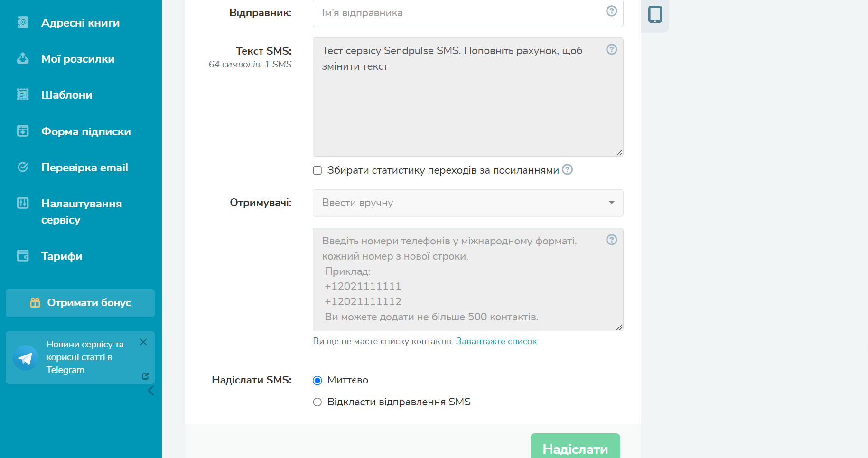Follow the Завантажте список link
The height and width of the screenshot is (458, 868).
(496, 341)
